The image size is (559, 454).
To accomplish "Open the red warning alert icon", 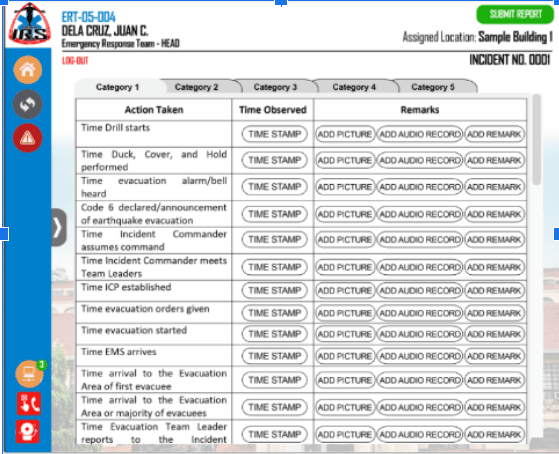I will (x=28, y=138).
